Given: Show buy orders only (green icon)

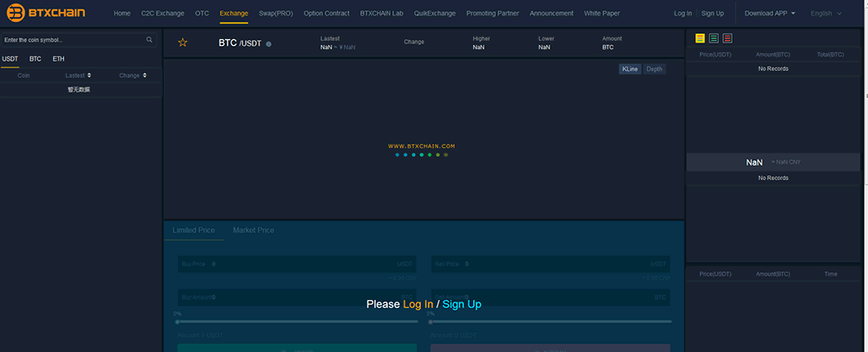Looking at the screenshot, I should (x=713, y=38).
